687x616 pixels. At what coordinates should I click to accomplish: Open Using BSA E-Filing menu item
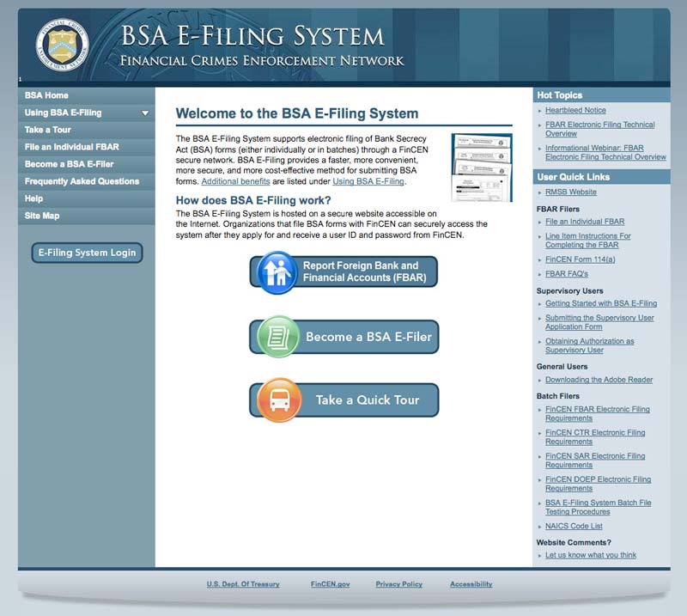pyautogui.click(x=87, y=113)
